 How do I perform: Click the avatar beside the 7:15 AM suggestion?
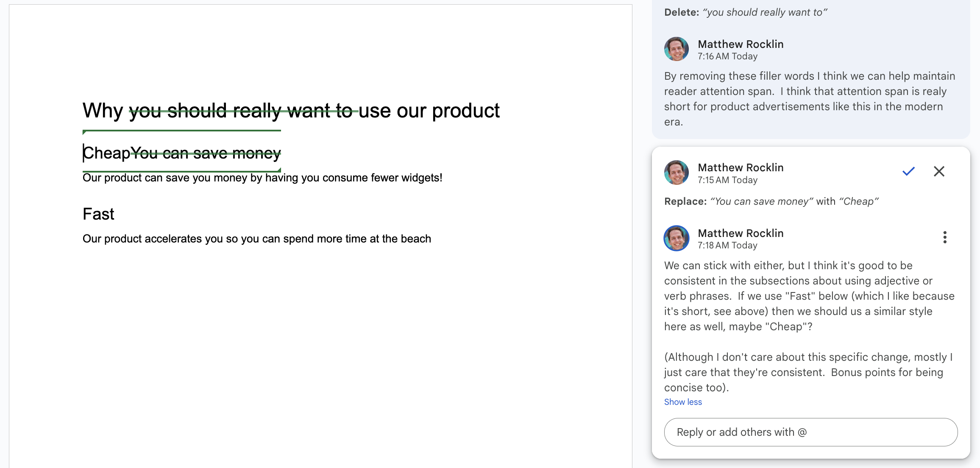pyautogui.click(x=676, y=173)
